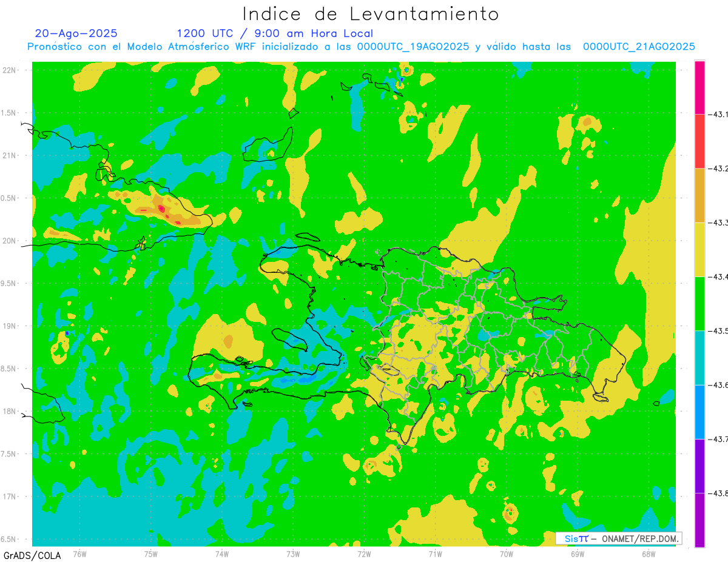Click the '-43.1' color bar label
The height and width of the screenshot is (562, 728).
click(x=718, y=115)
